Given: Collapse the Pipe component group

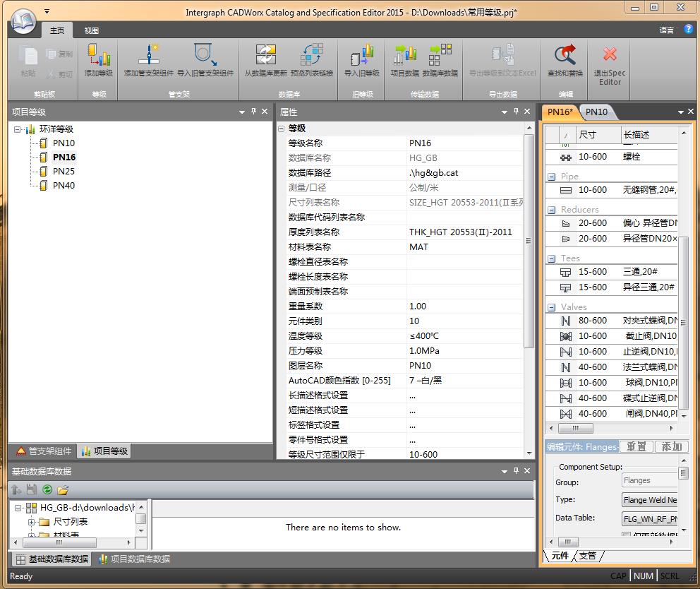Looking at the screenshot, I should [552, 177].
